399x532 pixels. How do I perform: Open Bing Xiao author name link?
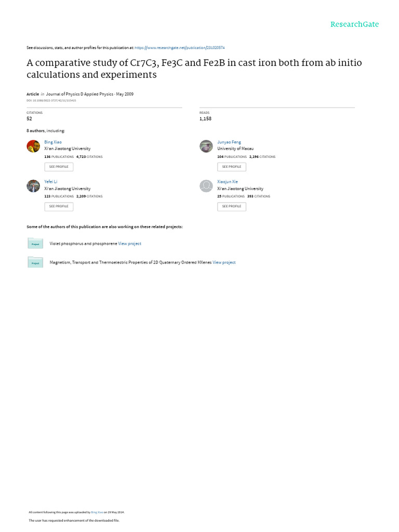(x=53, y=142)
